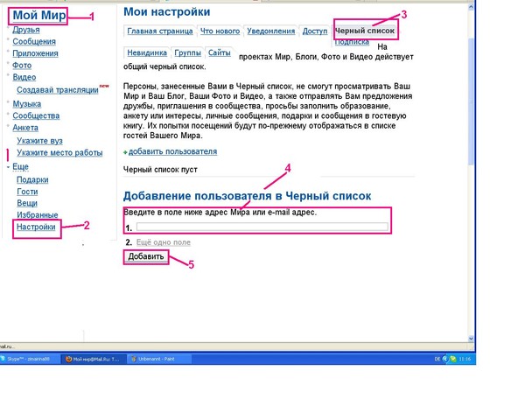Screen dimensions: 525x420
Task: Switch to Skype taskbar window
Action: (x=29, y=359)
